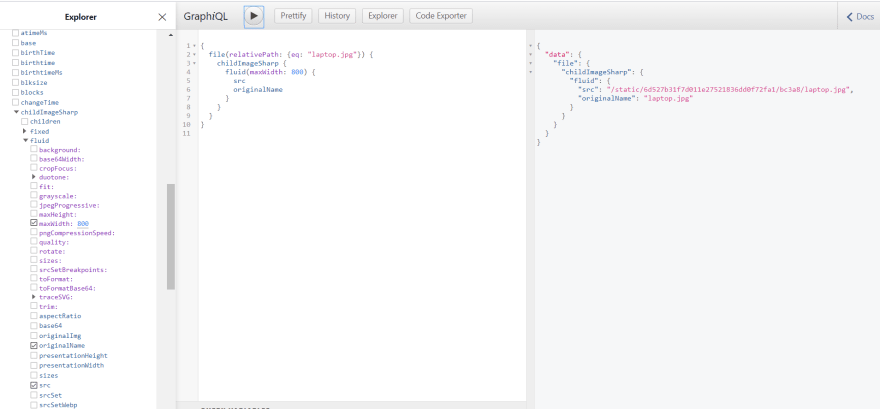Expand the traceSVG argument node

[x=34, y=296]
